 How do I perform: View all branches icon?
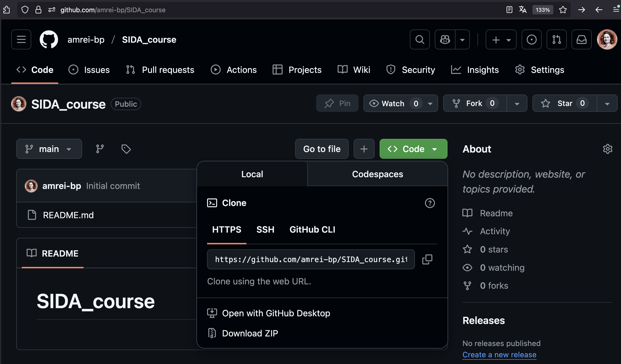100,149
